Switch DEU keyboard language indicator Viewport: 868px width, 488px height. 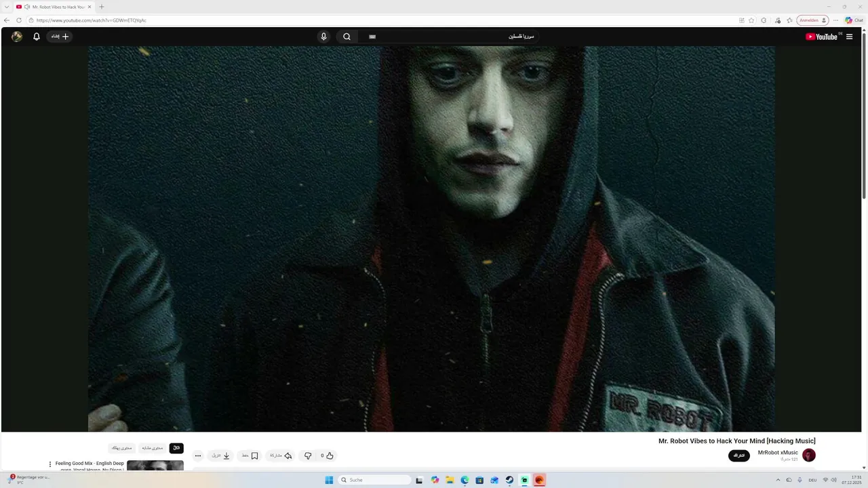[x=812, y=480]
